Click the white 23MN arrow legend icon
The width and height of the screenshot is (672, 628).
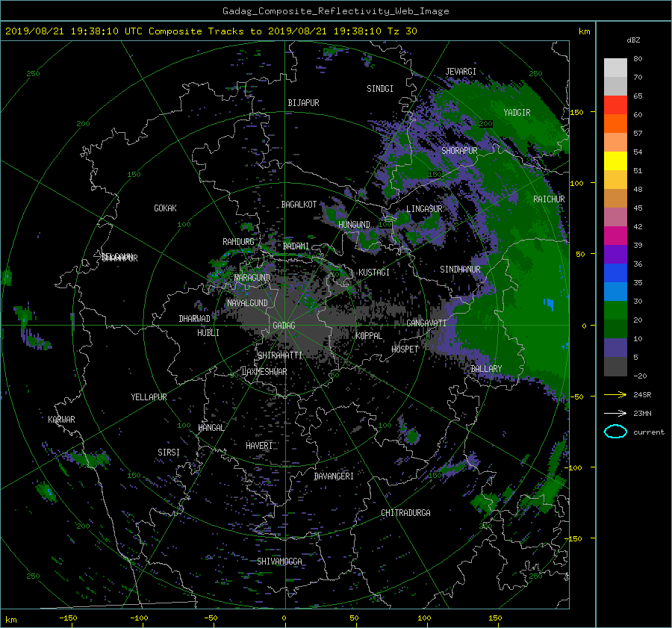pos(615,413)
